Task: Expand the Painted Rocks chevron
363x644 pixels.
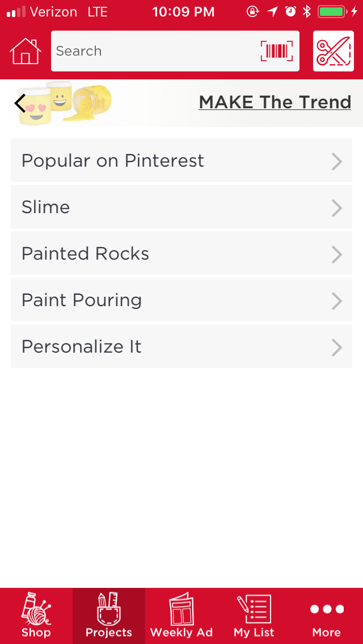Action: (337, 255)
